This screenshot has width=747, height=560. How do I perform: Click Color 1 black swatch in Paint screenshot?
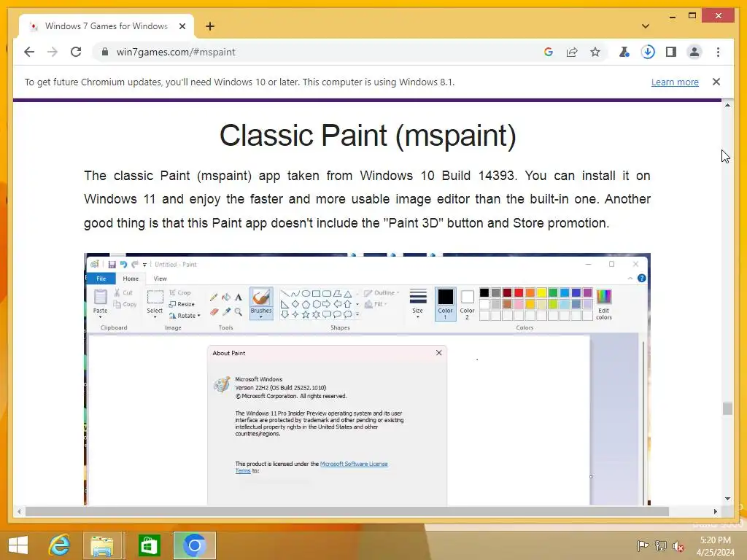point(446,297)
